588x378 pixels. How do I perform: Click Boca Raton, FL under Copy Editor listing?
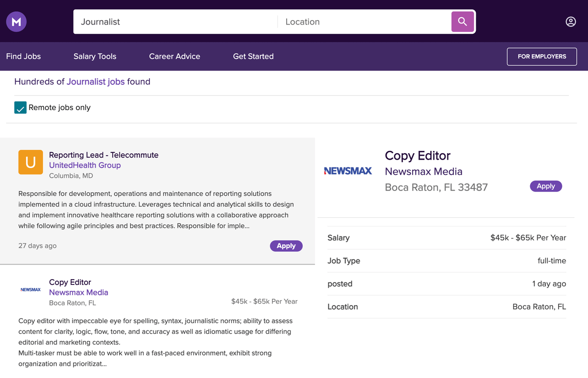click(73, 303)
